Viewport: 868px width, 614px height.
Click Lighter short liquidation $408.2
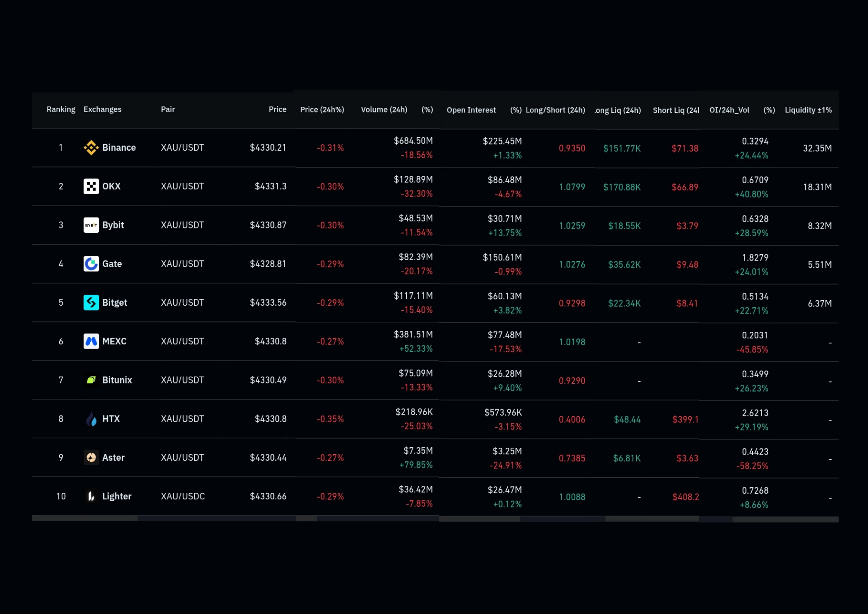coord(686,497)
